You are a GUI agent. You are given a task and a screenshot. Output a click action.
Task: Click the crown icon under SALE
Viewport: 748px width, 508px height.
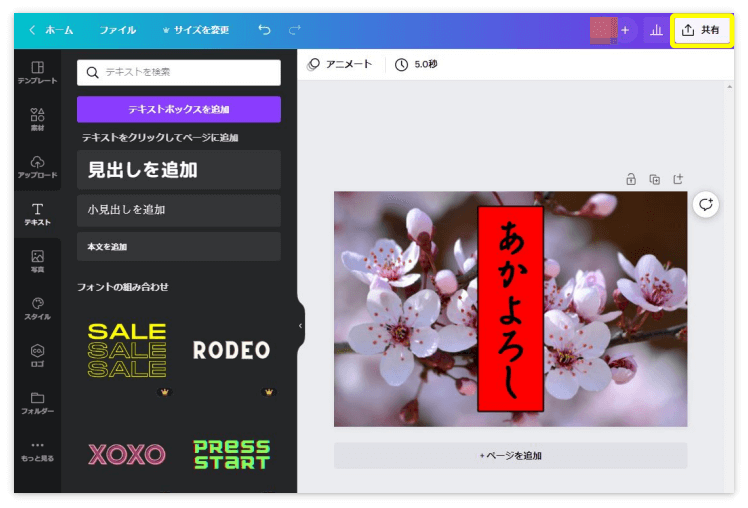[x=165, y=392]
